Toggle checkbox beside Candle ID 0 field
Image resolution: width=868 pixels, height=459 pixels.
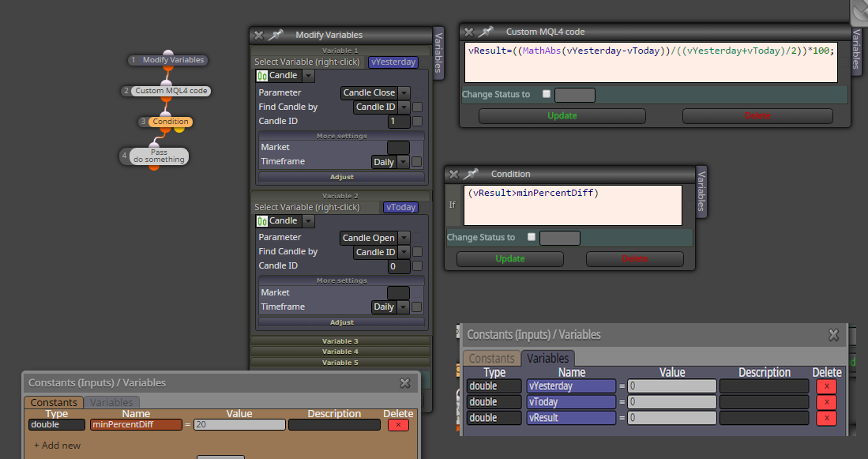(417, 265)
